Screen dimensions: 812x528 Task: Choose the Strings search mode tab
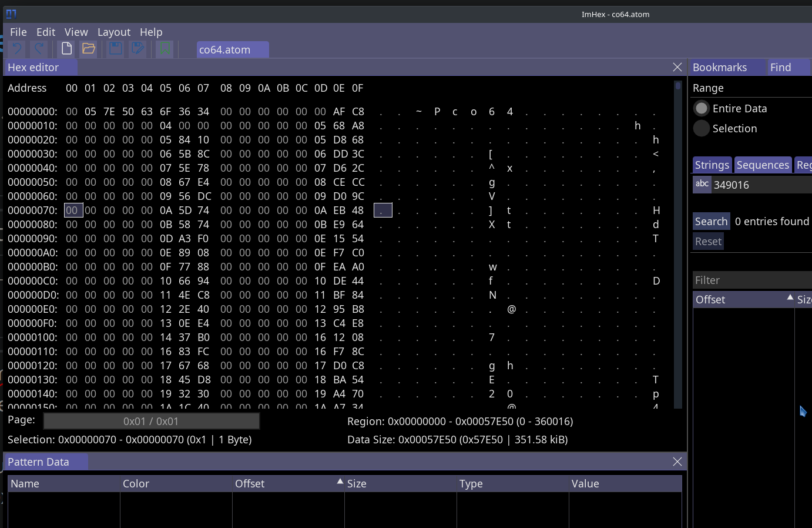712,165
